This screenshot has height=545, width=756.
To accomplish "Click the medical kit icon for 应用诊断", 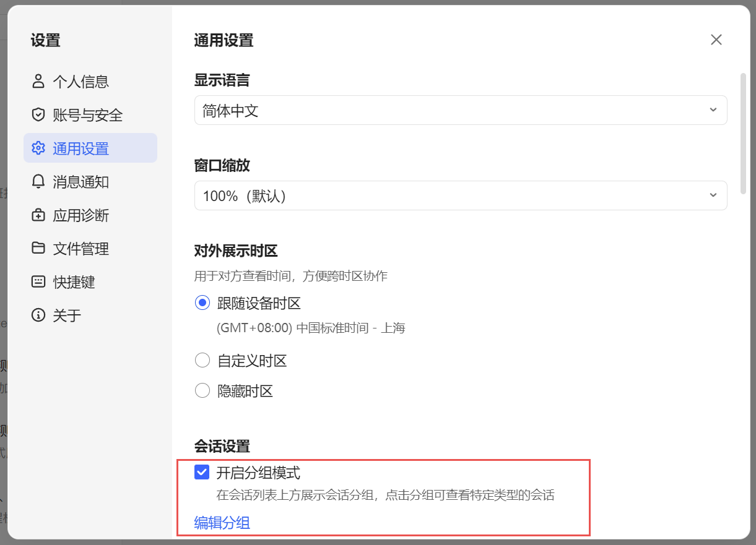I will click(x=38, y=215).
